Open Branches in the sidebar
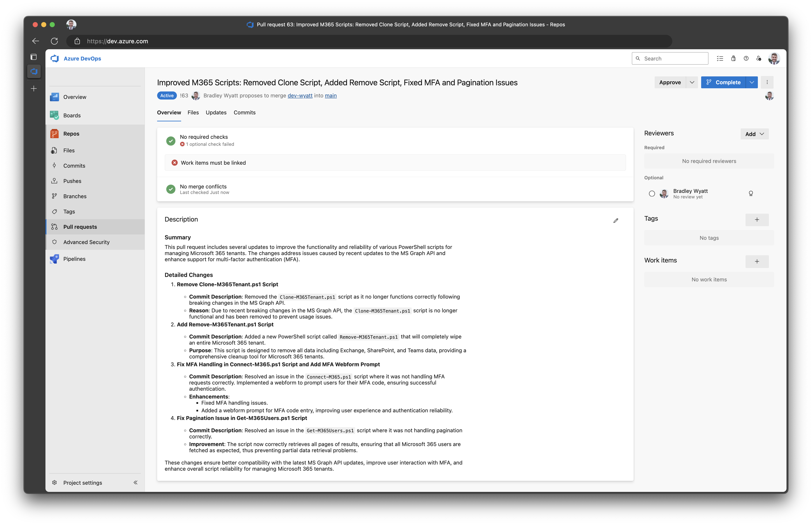 coord(75,196)
